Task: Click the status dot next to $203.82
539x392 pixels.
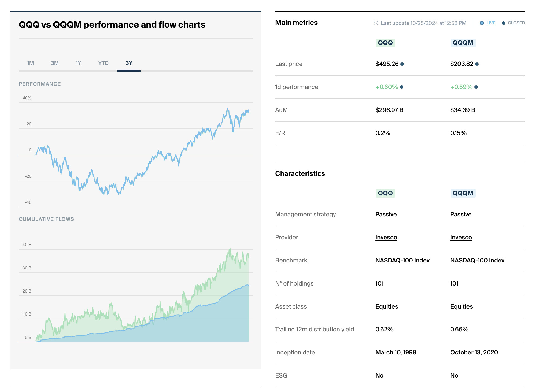Action: [477, 64]
